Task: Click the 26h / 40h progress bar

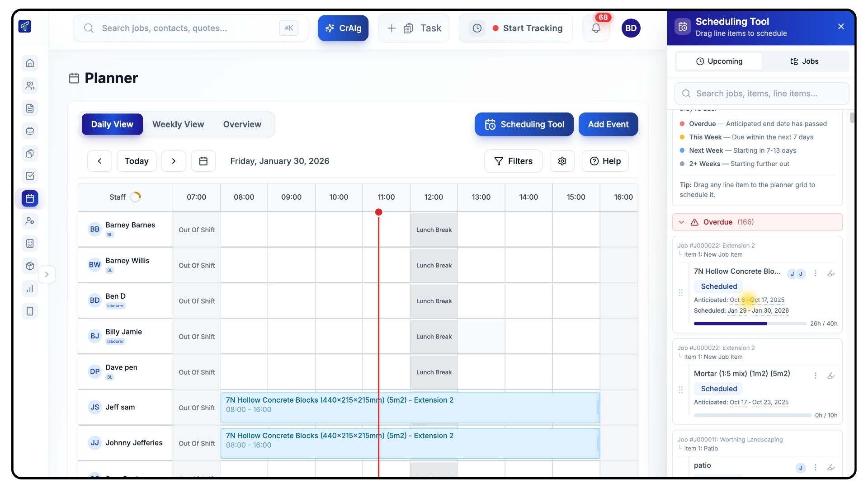Action: (x=750, y=324)
